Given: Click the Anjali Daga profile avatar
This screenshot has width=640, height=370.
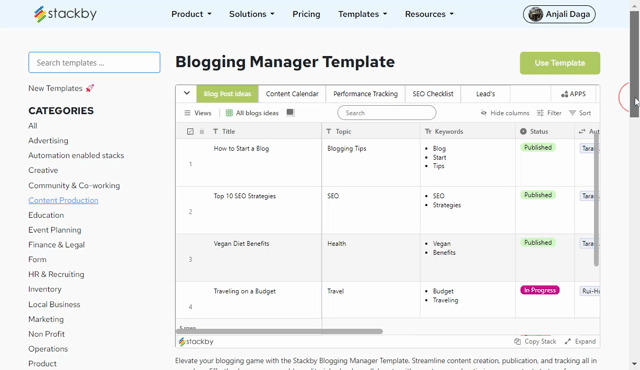Looking at the screenshot, I should click(535, 14).
